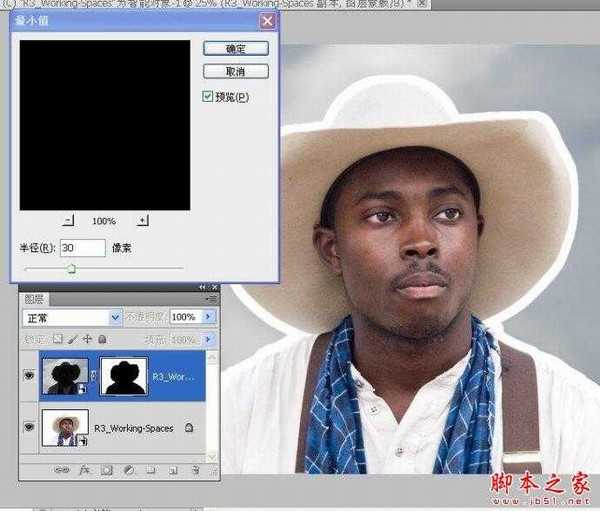This screenshot has width=600, height=511.
Task: Open the layer style fx menu
Action: (x=83, y=468)
